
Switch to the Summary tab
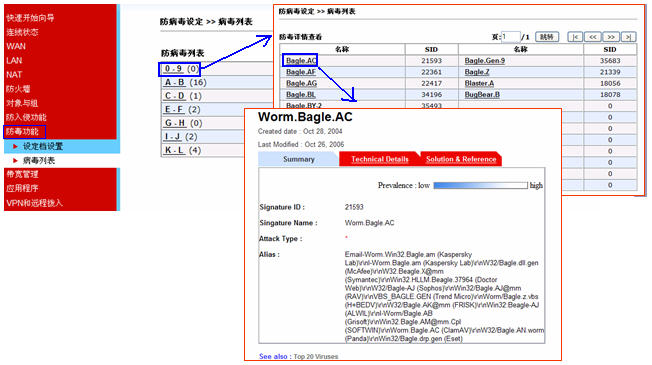click(299, 159)
